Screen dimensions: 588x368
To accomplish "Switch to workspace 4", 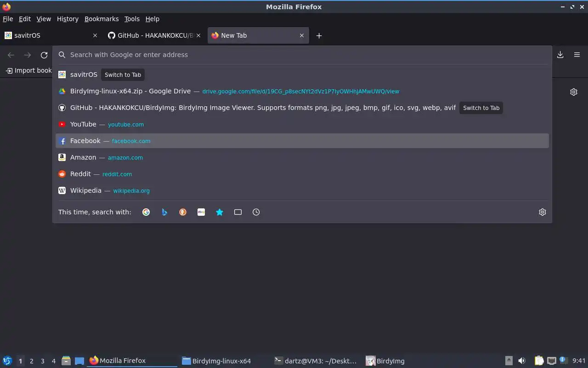I will [x=53, y=361].
